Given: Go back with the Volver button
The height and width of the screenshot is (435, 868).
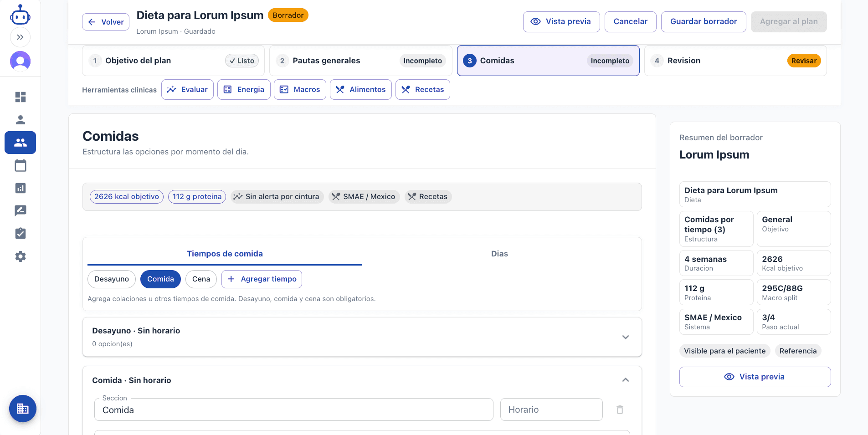Looking at the screenshot, I should 106,22.
